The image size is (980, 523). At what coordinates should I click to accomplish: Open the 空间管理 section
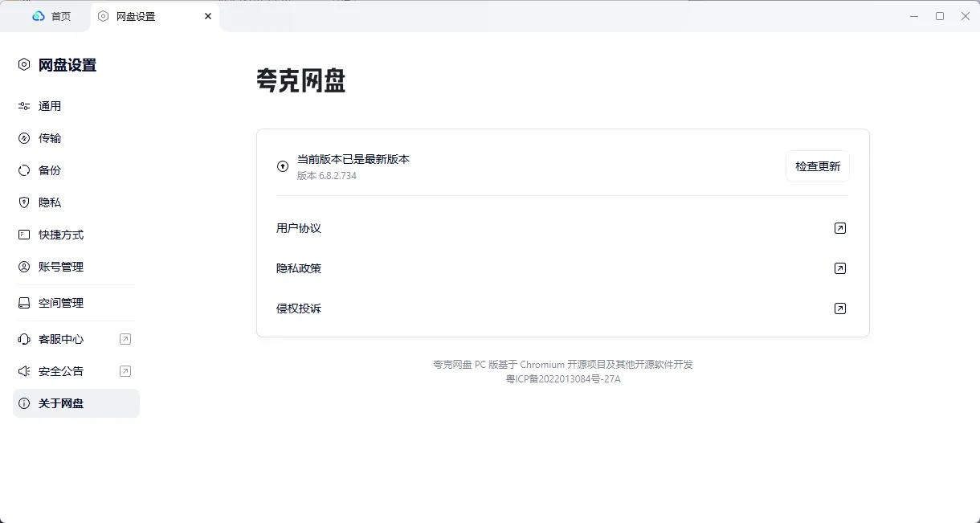76,303
